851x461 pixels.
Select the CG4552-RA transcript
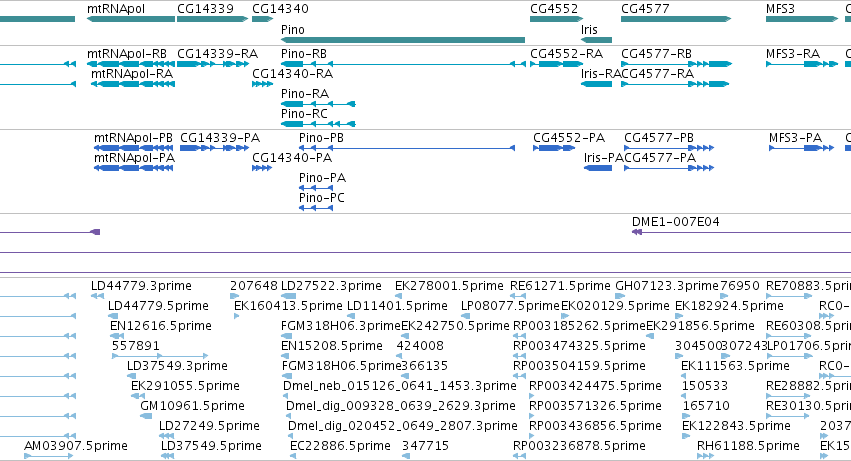(556, 64)
